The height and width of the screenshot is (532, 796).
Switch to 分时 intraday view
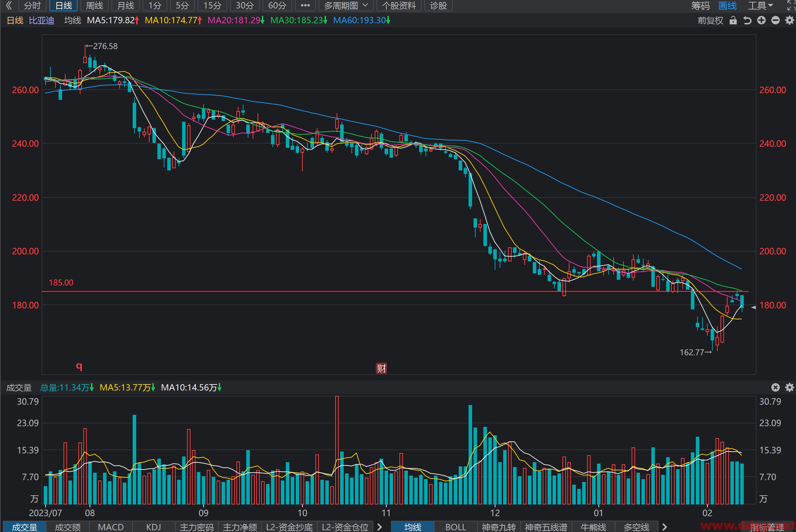pos(32,6)
